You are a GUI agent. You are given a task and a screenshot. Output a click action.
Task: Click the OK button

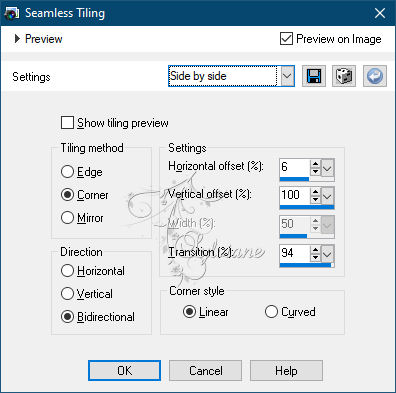point(124,370)
